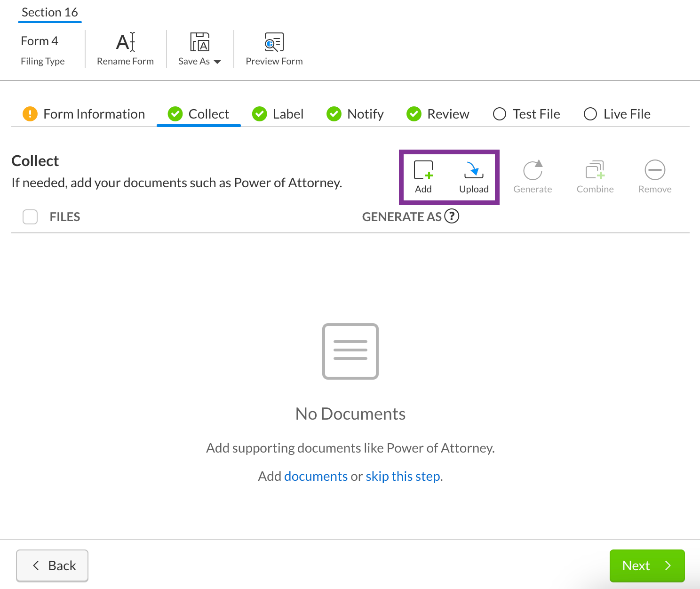Select the Test File step
This screenshot has height=589, width=700.
(x=526, y=114)
